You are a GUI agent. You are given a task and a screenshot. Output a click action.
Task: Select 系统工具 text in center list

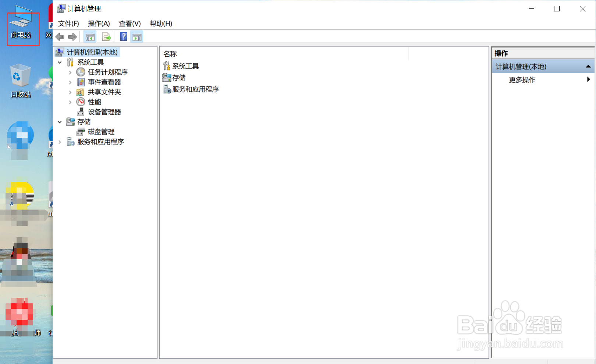click(x=185, y=66)
